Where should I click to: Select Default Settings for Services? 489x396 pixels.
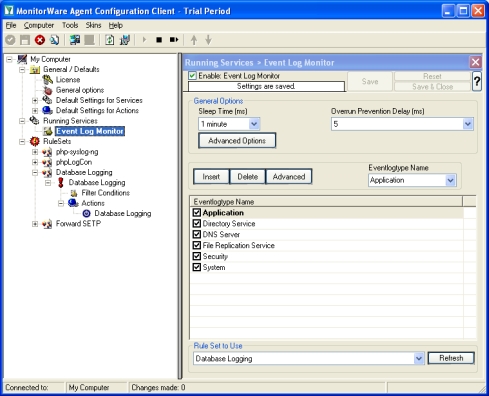99,100
